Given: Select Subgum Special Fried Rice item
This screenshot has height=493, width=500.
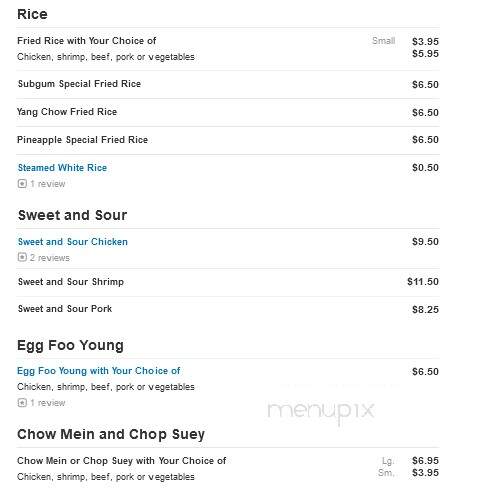Looking at the screenshot, I should pos(79,84).
